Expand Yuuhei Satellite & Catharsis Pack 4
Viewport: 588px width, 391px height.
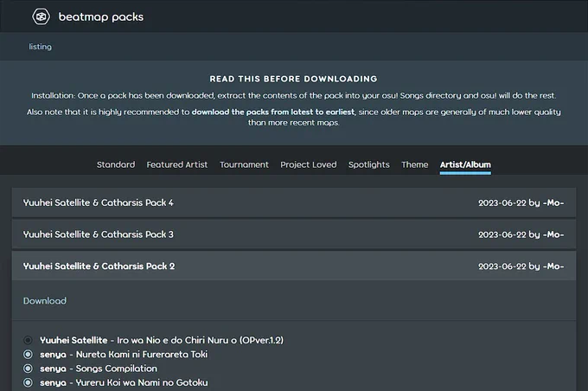pyautogui.click(x=294, y=202)
